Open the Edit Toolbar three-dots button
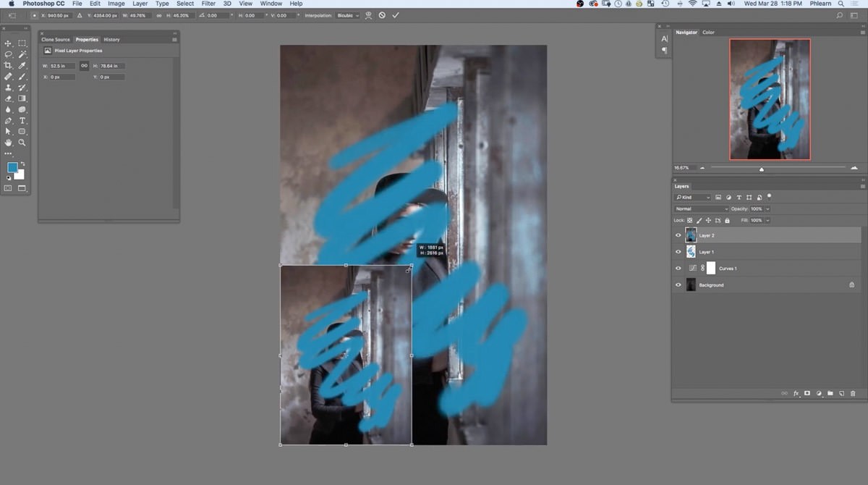 pyautogui.click(x=9, y=153)
